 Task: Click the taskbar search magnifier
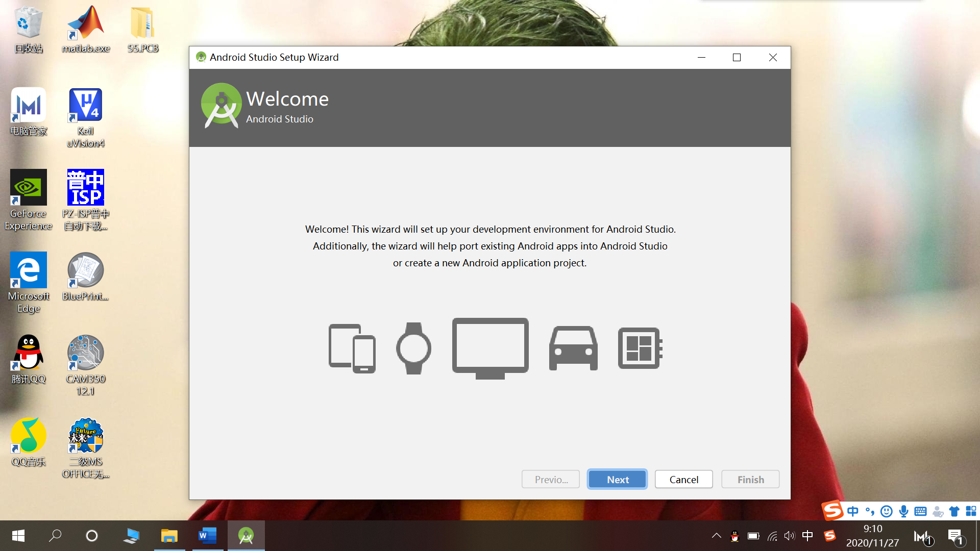pyautogui.click(x=55, y=536)
